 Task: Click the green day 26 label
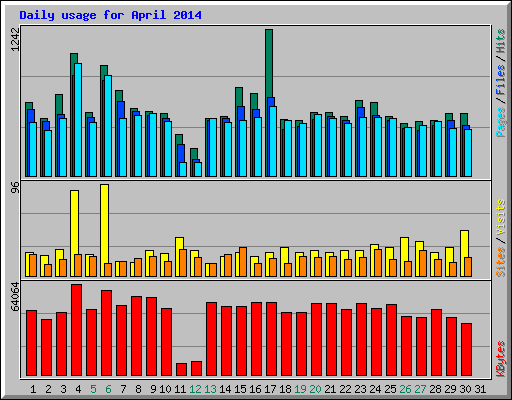[405, 389]
